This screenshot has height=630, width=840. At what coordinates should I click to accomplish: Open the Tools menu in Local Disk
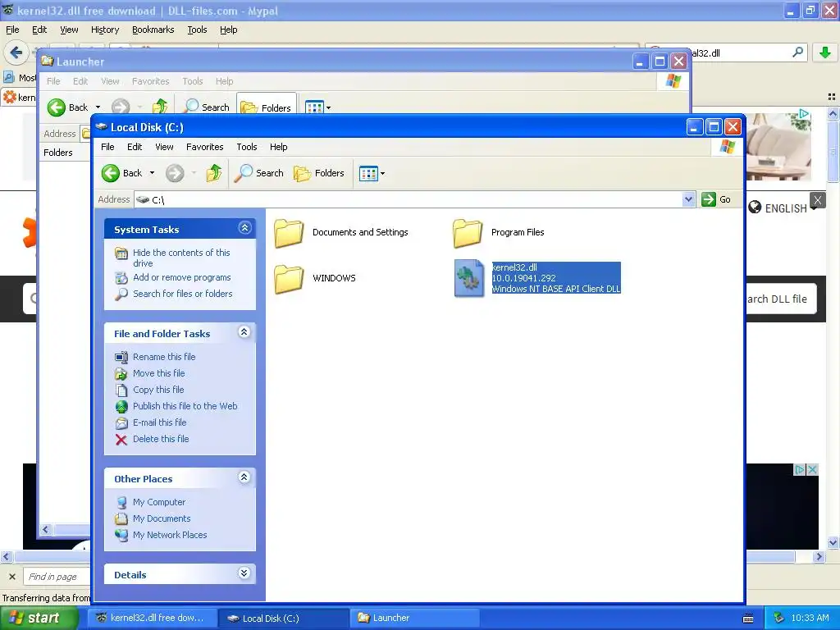pos(247,147)
